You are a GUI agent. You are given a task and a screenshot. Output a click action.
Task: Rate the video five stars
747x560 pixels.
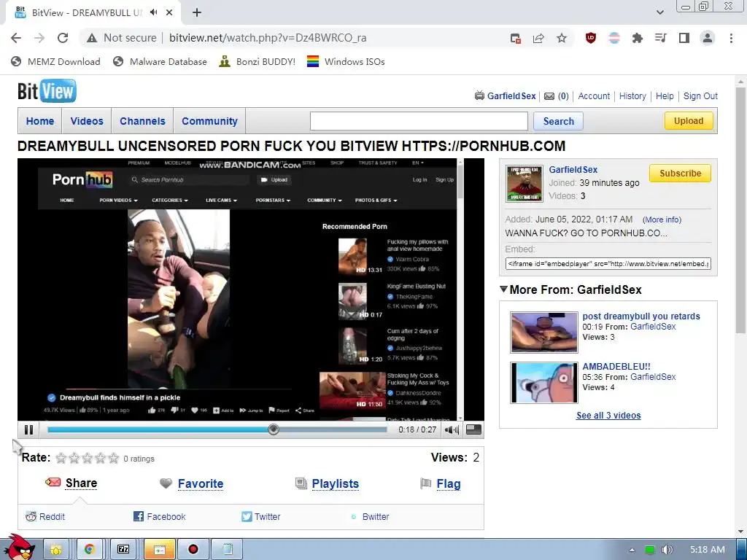tap(113, 458)
